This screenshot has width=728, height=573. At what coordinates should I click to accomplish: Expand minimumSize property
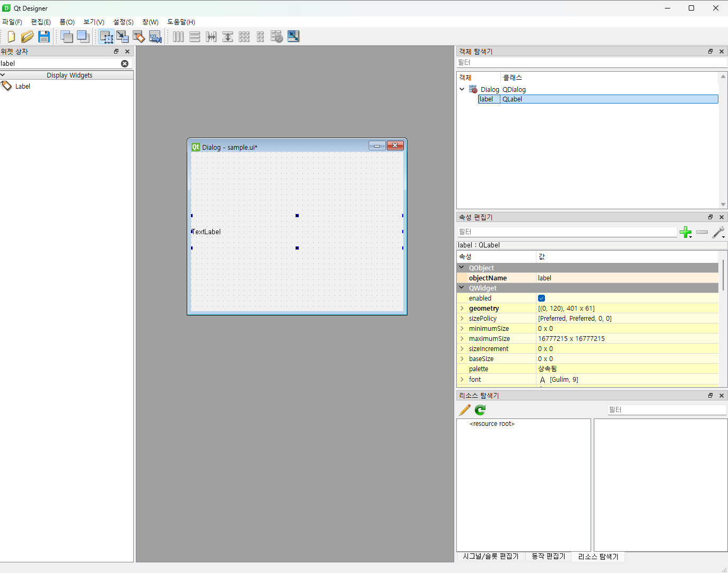coord(462,329)
